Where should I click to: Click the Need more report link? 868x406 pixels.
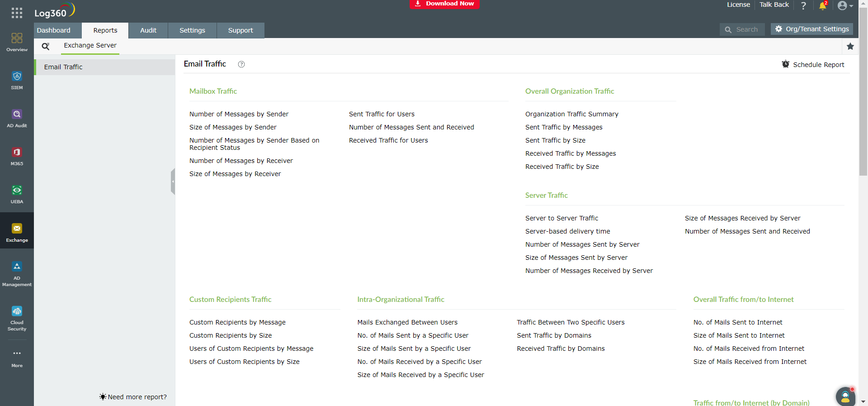coord(133,397)
